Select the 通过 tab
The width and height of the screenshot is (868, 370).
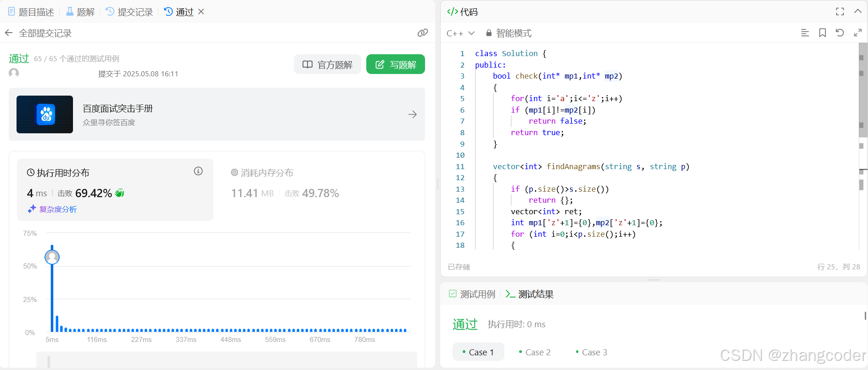pos(179,12)
